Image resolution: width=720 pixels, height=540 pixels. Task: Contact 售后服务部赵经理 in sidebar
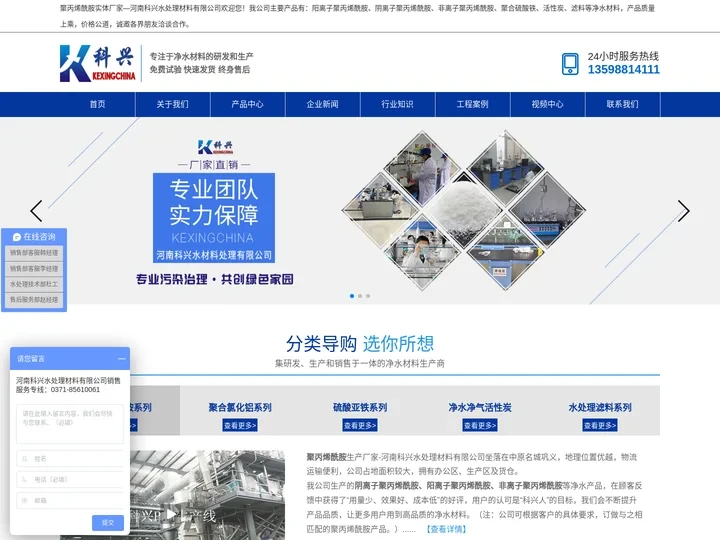[x=34, y=300]
